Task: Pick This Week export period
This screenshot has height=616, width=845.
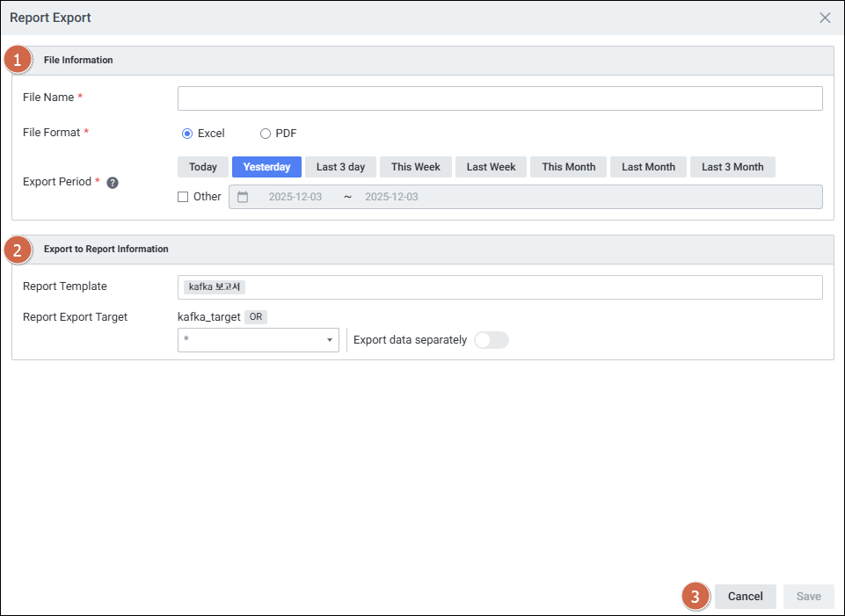Action: coord(416,167)
